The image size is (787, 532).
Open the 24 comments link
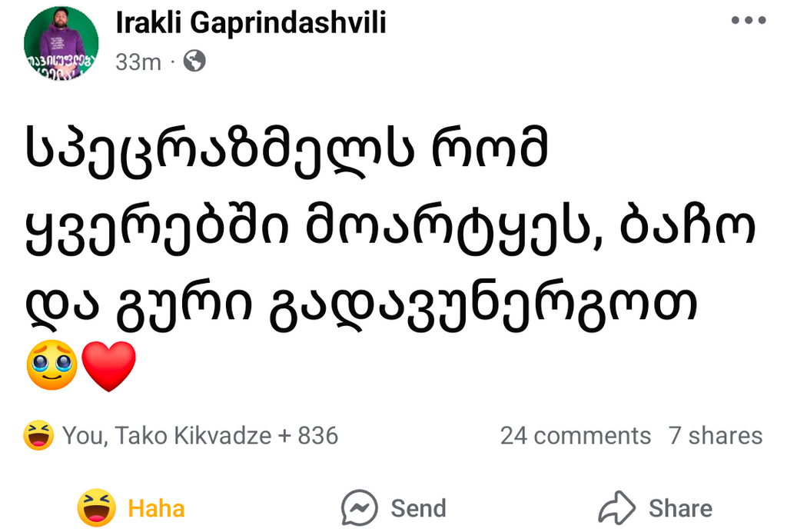pos(575,436)
